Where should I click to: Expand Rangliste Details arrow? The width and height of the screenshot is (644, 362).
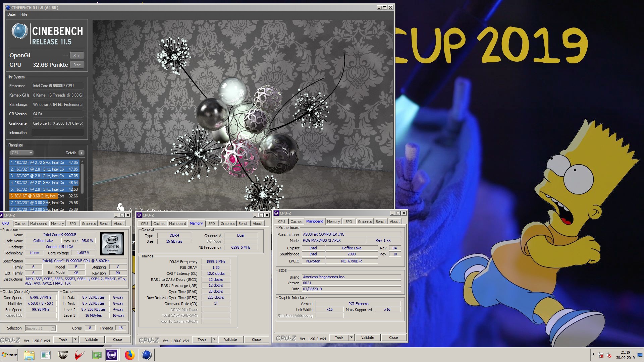(x=82, y=153)
